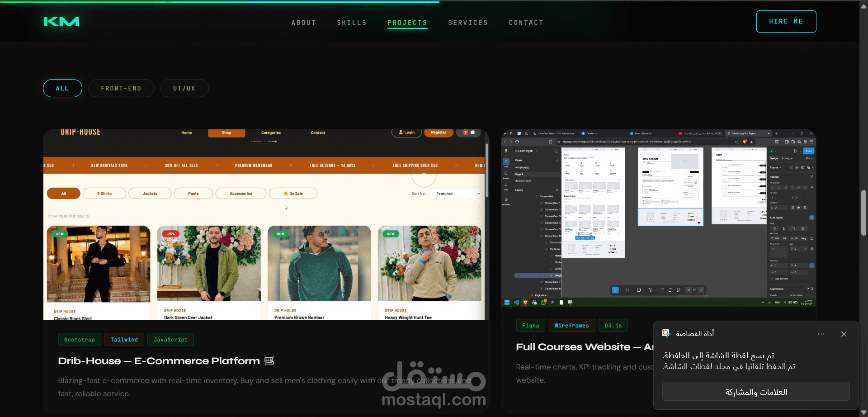Click Register button in Drib-House preview
The width and height of the screenshot is (868, 417).
click(439, 133)
